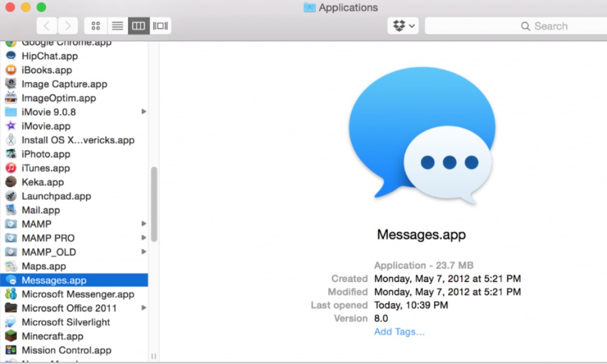The height and width of the screenshot is (364, 607).
Task: Click the Mission Control app icon
Action: pos(11,350)
